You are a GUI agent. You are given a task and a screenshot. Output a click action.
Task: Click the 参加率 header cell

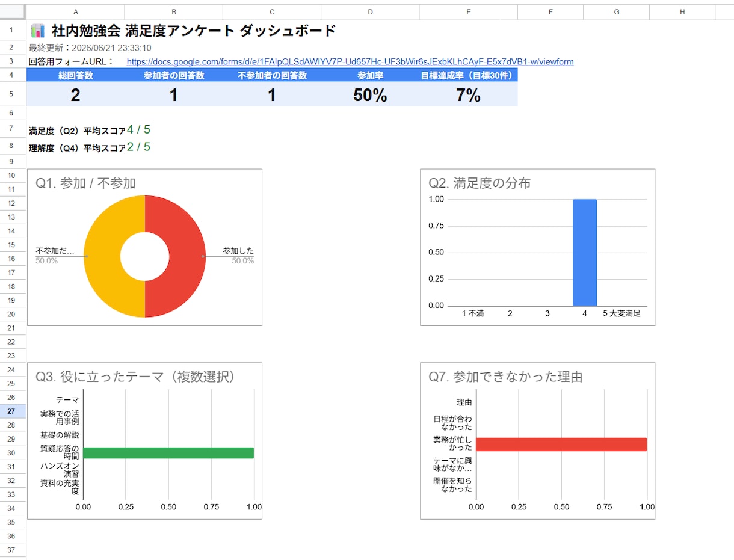click(370, 75)
